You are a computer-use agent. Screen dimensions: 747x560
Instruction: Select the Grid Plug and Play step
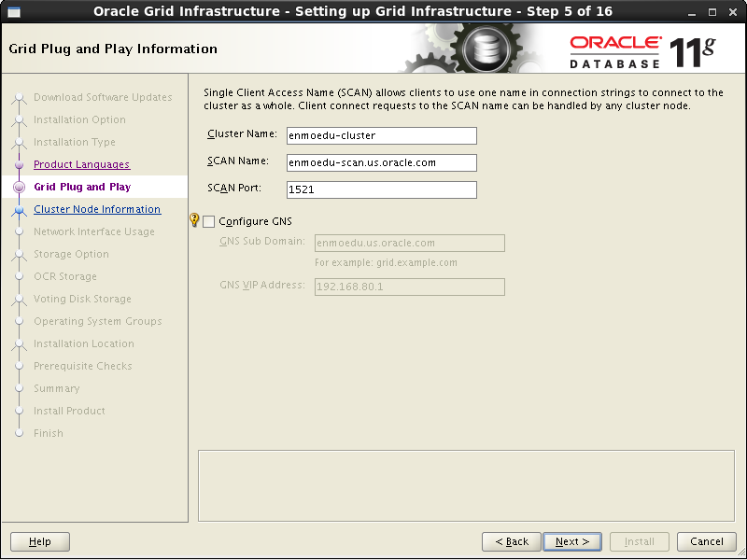[x=82, y=187]
